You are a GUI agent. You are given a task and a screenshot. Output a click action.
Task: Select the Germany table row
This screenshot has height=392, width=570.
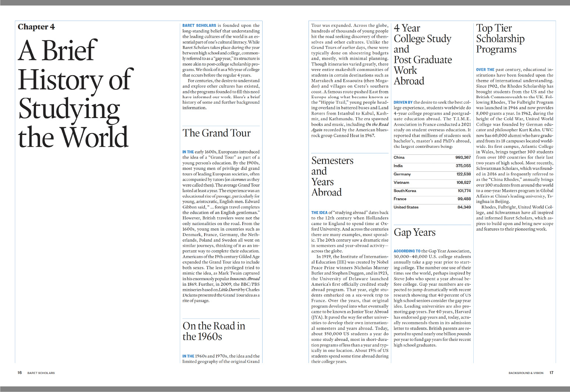click(432, 174)
